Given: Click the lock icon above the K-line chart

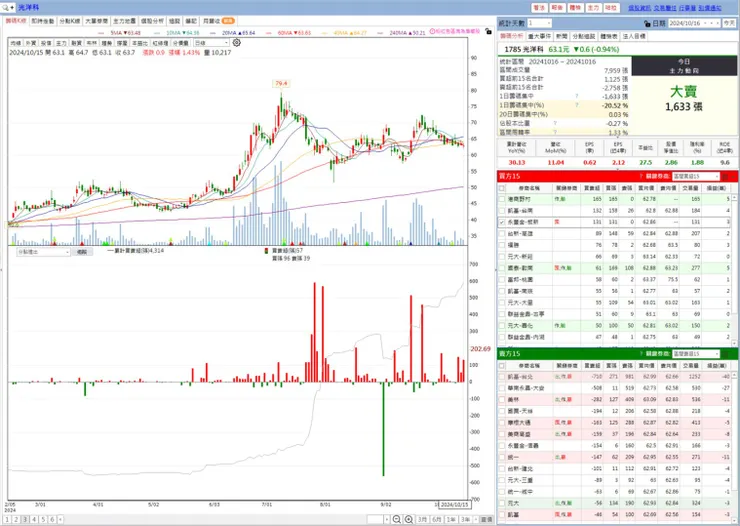Looking at the screenshot, I should pyautogui.click(x=488, y=31).
